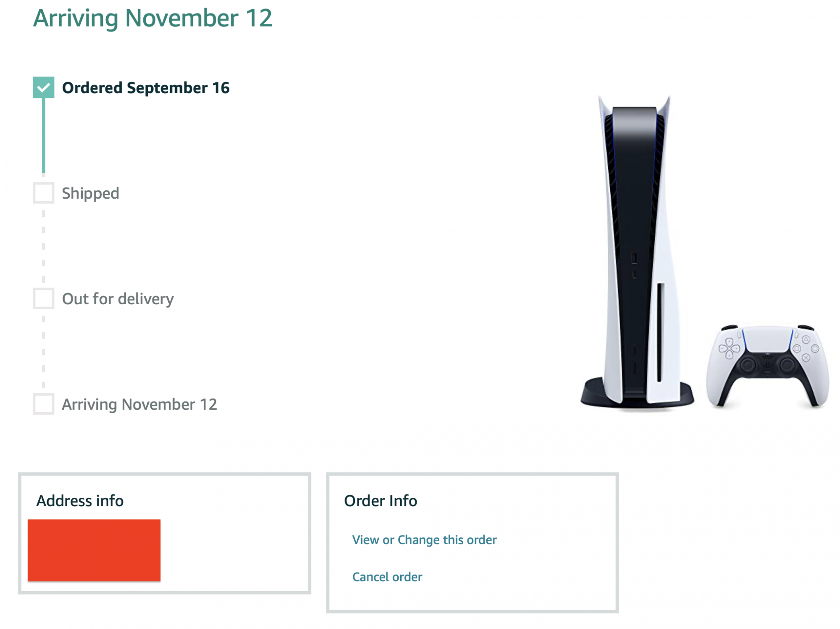
Task: Click the dashed line below Out for delivery
Action: pos(44,351)
